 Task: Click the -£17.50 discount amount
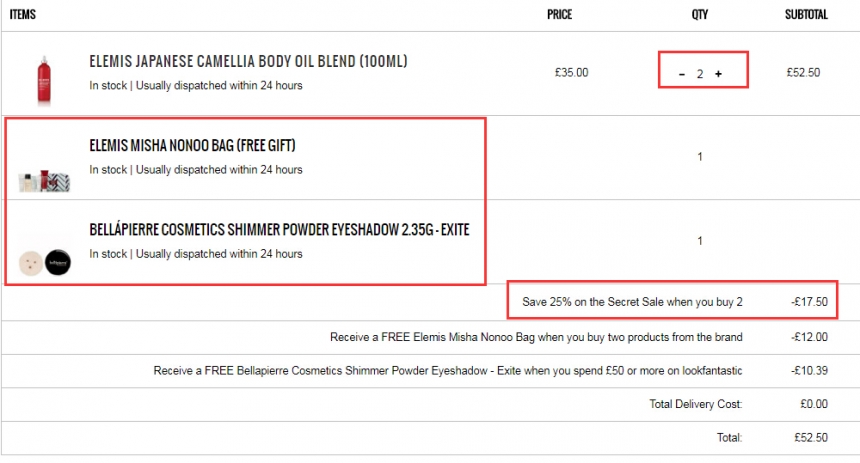point(810,302)
